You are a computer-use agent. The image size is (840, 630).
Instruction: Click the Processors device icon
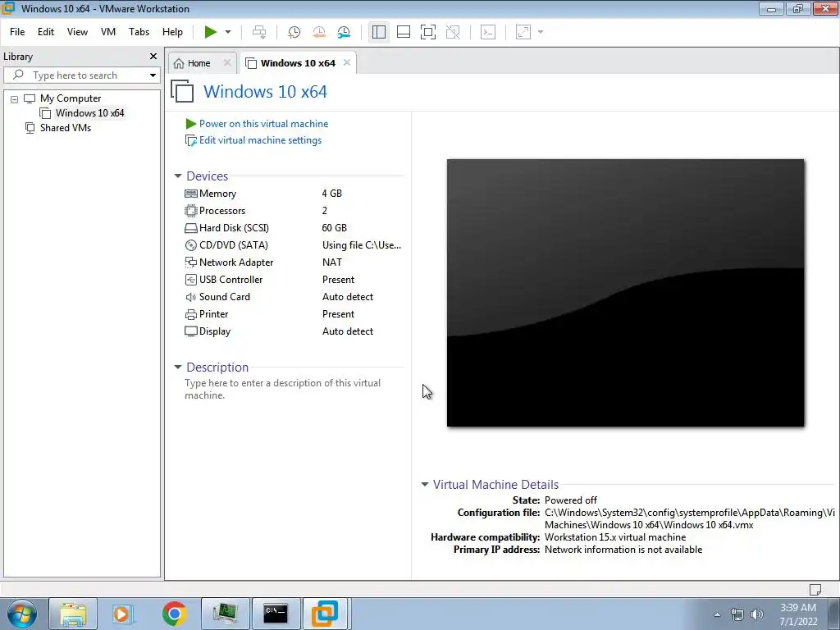coord(190,211)
